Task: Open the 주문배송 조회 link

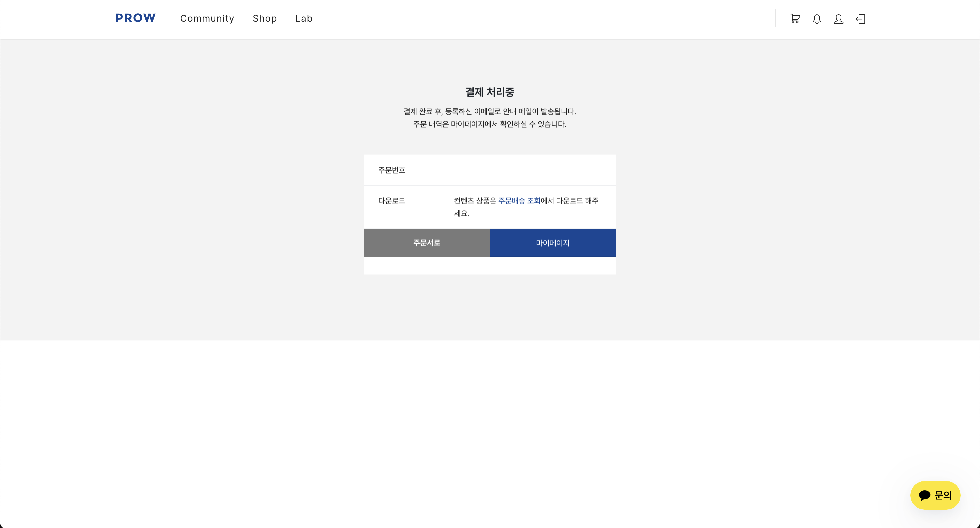Action: click(x=520, y=201)
